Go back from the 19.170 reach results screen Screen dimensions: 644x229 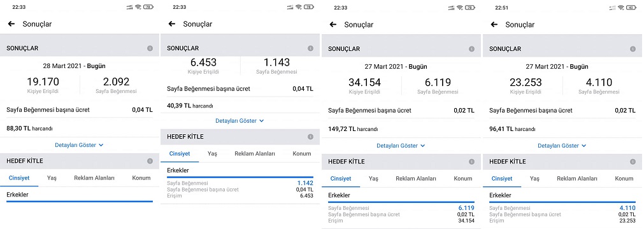click(11, 24)
